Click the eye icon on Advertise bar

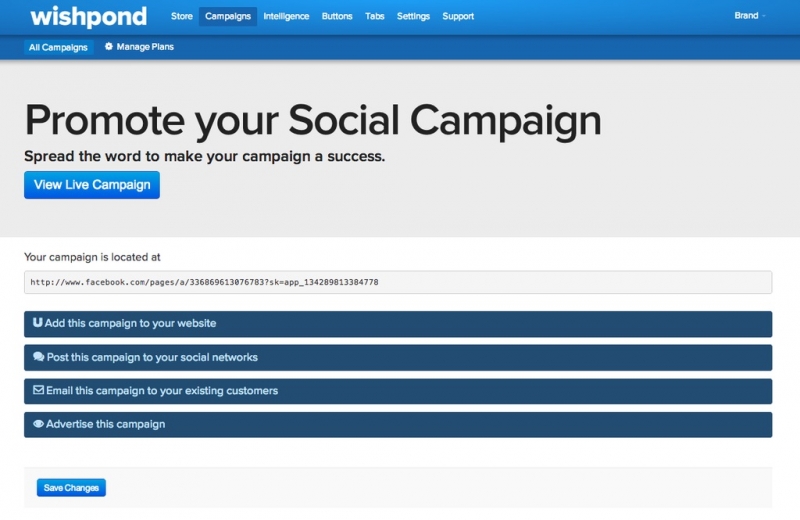(38, 424)
